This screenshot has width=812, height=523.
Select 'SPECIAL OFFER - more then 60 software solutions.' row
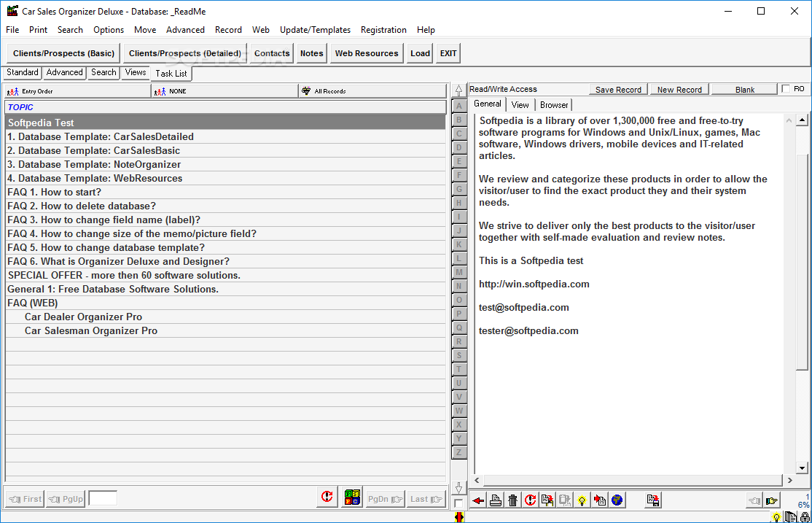pos(225,275)
